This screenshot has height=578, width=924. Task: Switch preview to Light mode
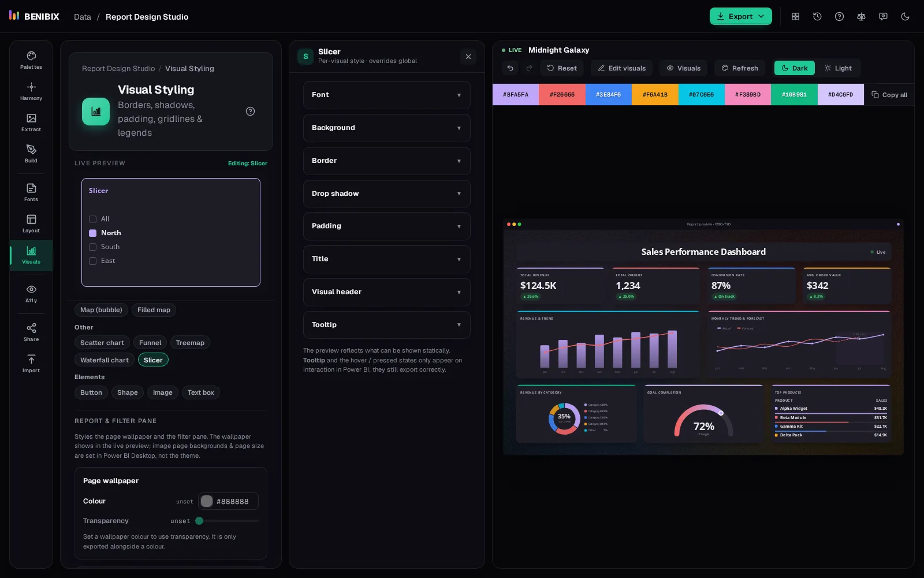coord(838,68)
